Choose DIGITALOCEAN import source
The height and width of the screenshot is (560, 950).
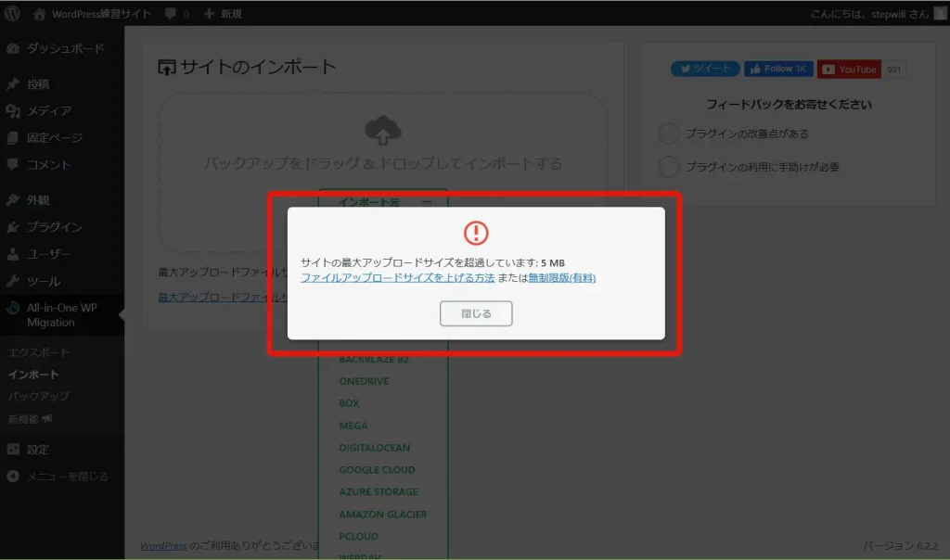click(375, 448)
